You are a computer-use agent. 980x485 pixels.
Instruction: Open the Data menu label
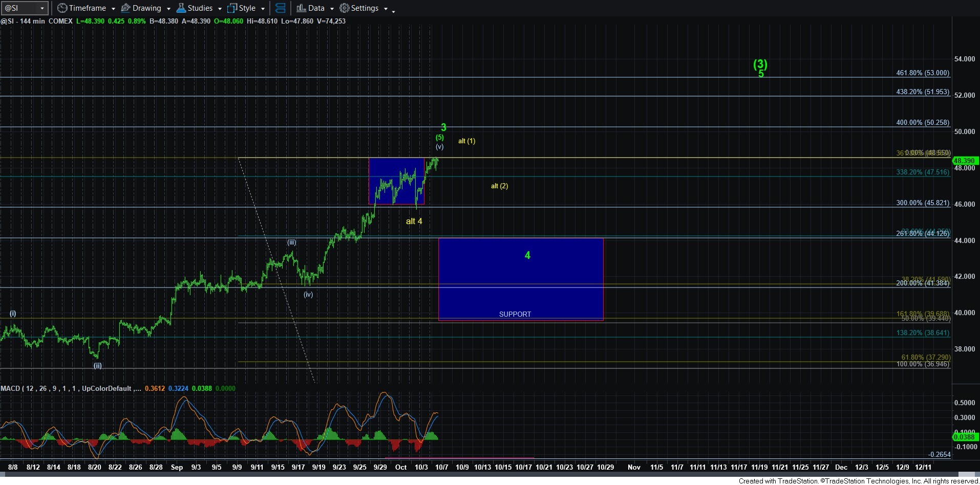(x=316, y=8)
